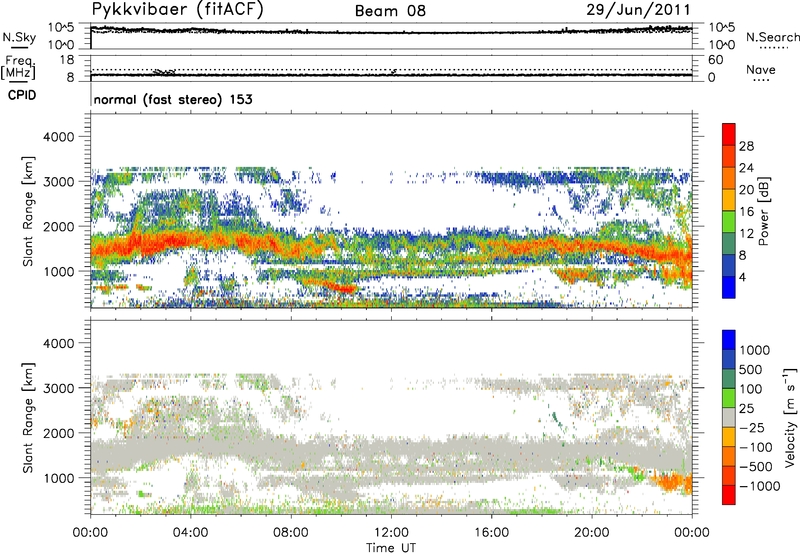
Task: Click the velocity panel 'Slant Range [km]' label
Action: (28, 417)
